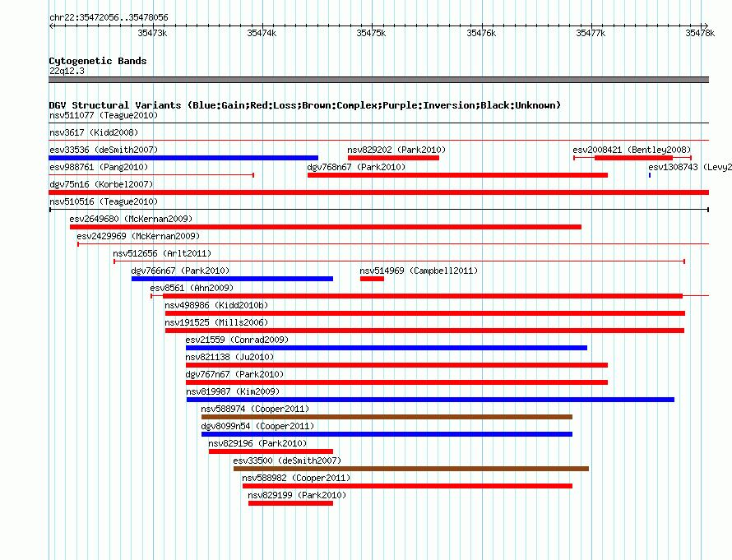Image resolution: width=732 pixels, height=560 pixels.
Task: Open nsv821138 (Ju2010) label
Action: (x=229, y=357)
